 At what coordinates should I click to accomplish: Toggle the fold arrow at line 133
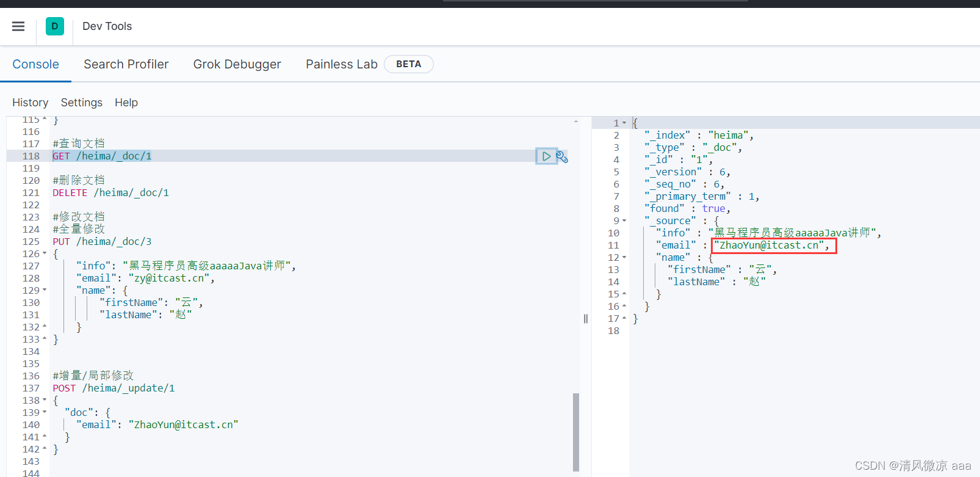pyautogui.click(x=45, y=339)
